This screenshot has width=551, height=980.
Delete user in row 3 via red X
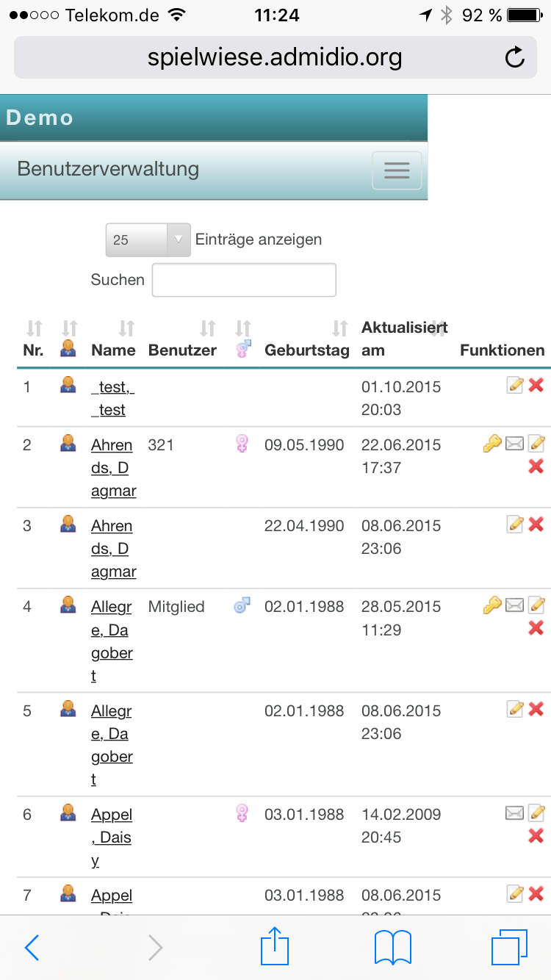coord(536,524)
